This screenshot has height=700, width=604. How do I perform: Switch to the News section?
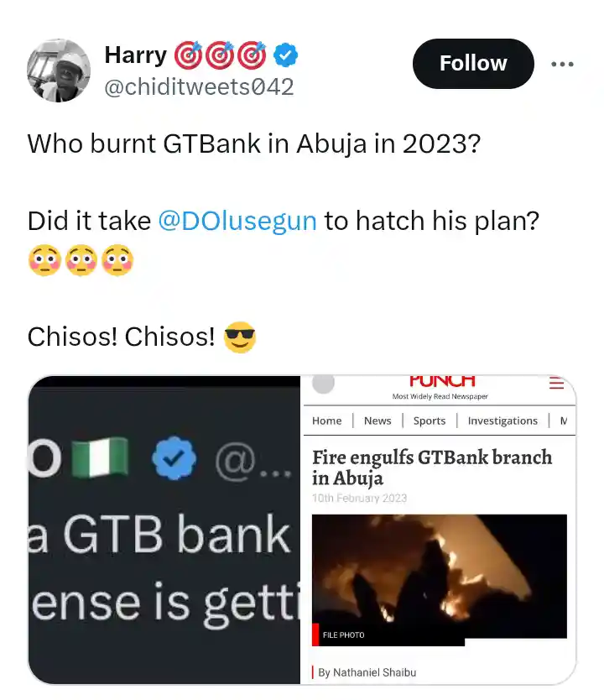click(377, 421)
